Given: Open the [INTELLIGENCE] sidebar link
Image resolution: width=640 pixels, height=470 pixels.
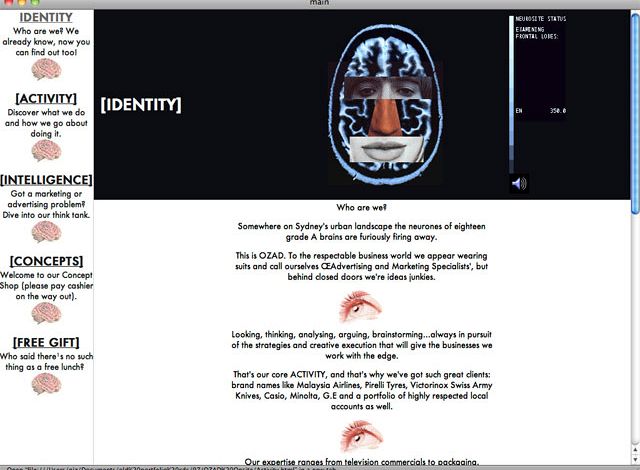Looking at the screenshot, I should tap(46, 180).
